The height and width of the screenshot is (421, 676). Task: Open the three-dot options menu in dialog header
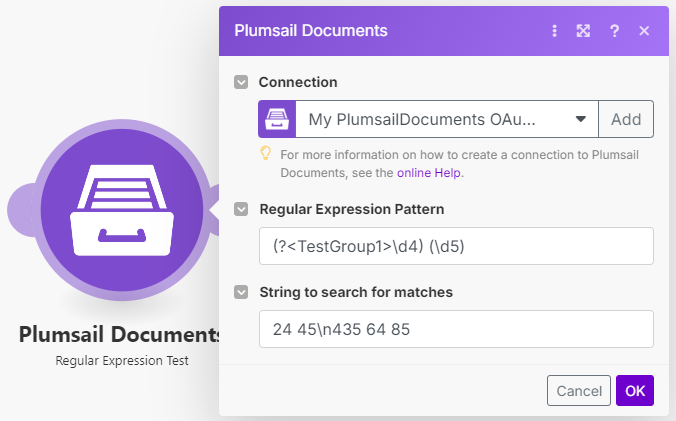click(x=554, y=31)
